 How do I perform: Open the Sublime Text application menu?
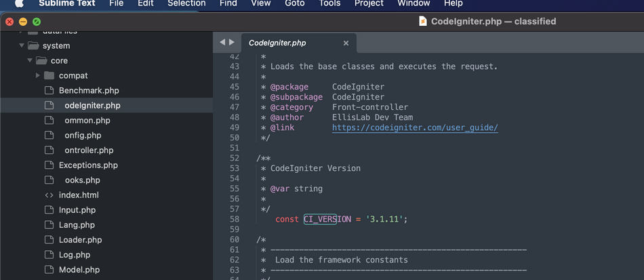click(67, 3)
